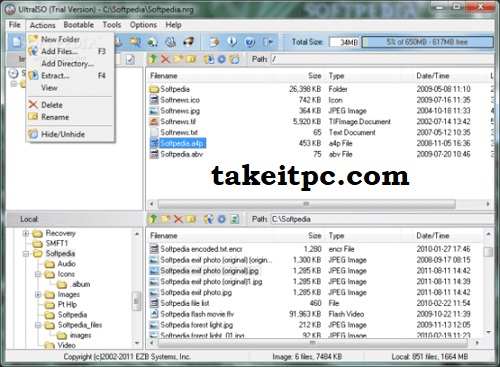Click the blue Help question icon

coord(250,42)
